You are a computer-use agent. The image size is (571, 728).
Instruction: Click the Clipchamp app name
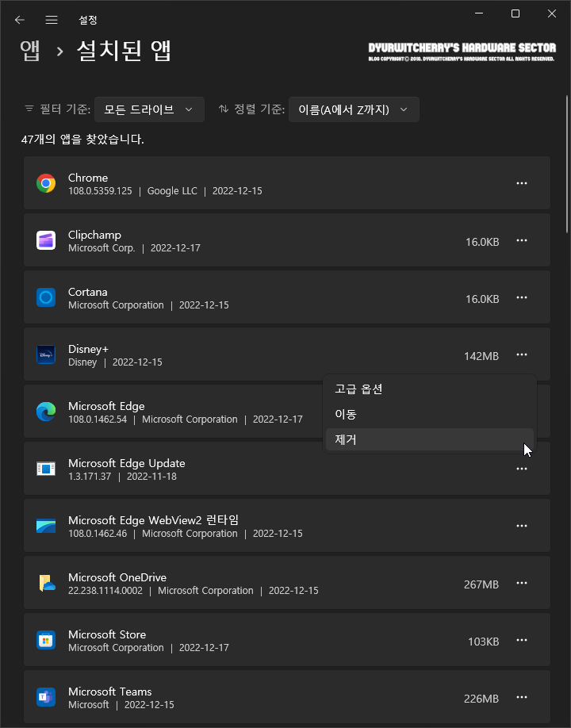coord(94,235)
